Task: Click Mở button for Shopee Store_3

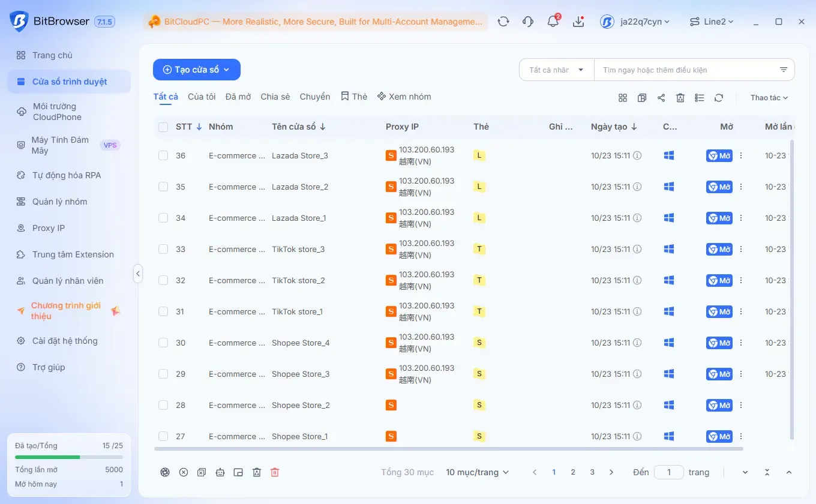Action: [x=719, y=374]
